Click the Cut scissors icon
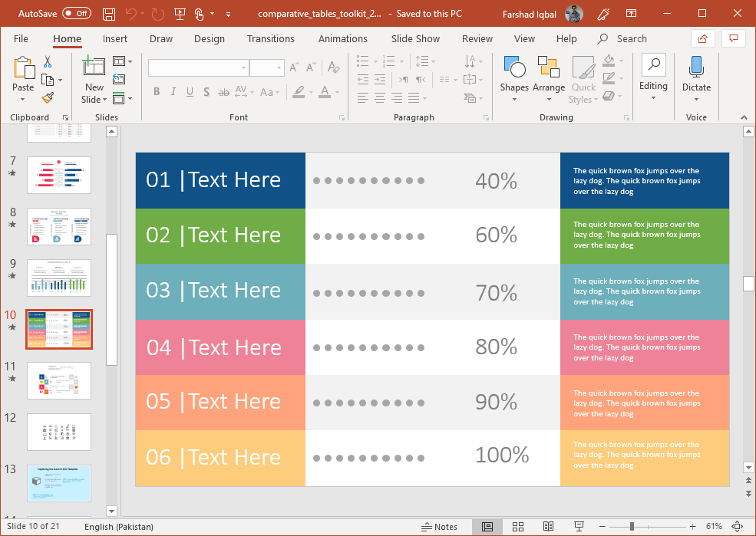This screenshot has width=756, height=536. 48,62
